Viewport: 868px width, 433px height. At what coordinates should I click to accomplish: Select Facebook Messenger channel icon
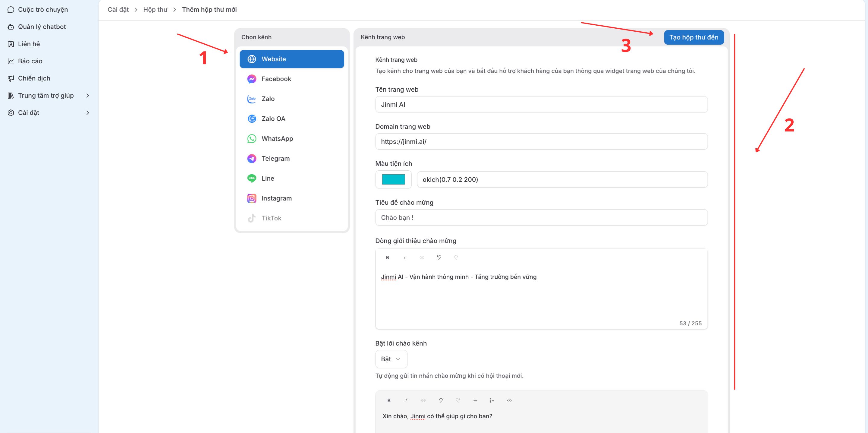coord(252,79)
